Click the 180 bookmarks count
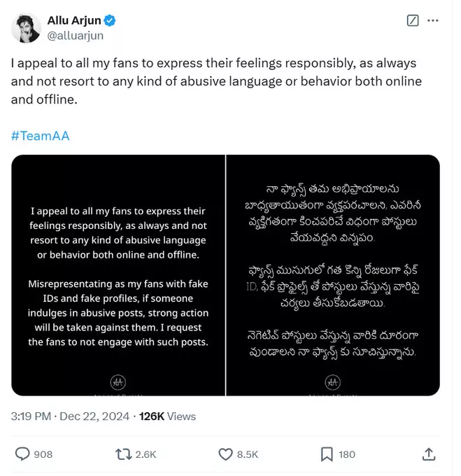Image resolution: width=461 pixels, height=476 pixels. [x=347, y=454]
